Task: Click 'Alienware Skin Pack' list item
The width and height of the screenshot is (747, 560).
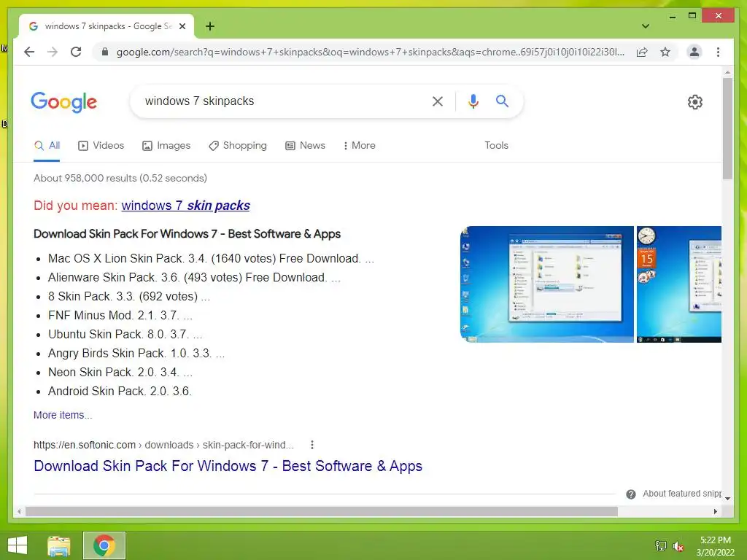Action: 194,278
